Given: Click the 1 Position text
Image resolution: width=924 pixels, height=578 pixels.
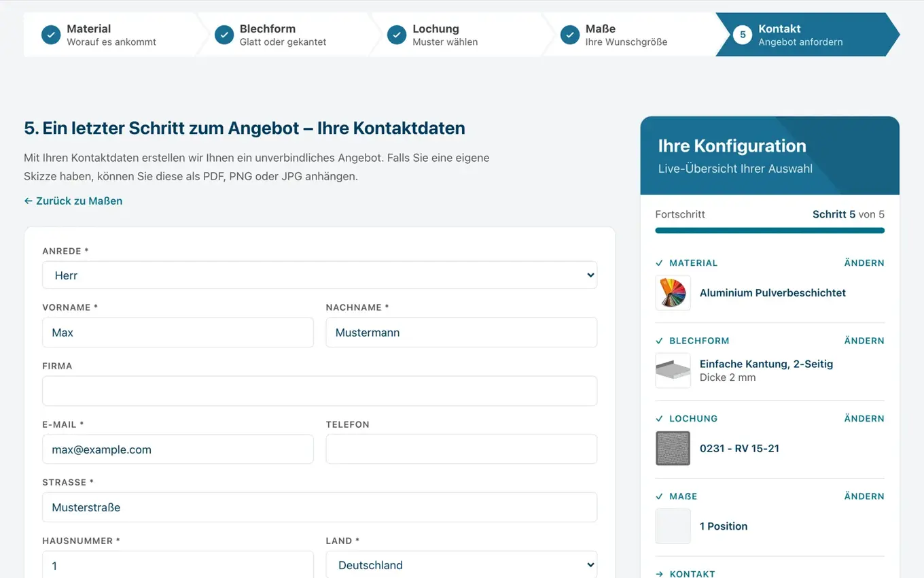Looking at the screenshot, I should coord(724,526).
